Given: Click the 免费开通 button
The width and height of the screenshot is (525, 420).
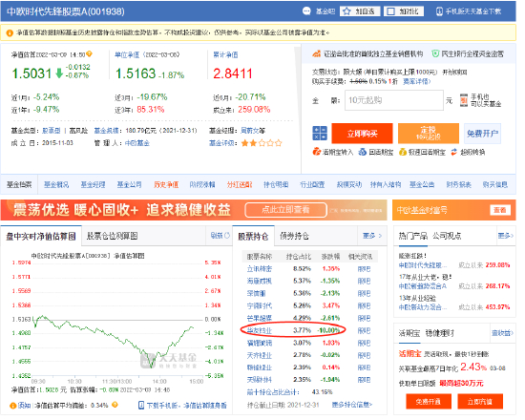Looking at the screenshot, I should click(x=429, y=401).
